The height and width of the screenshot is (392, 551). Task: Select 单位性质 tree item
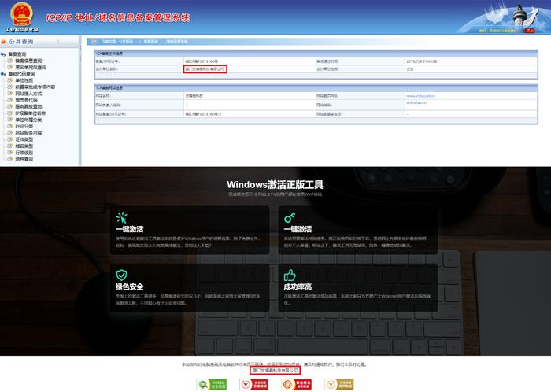[24, 80]
